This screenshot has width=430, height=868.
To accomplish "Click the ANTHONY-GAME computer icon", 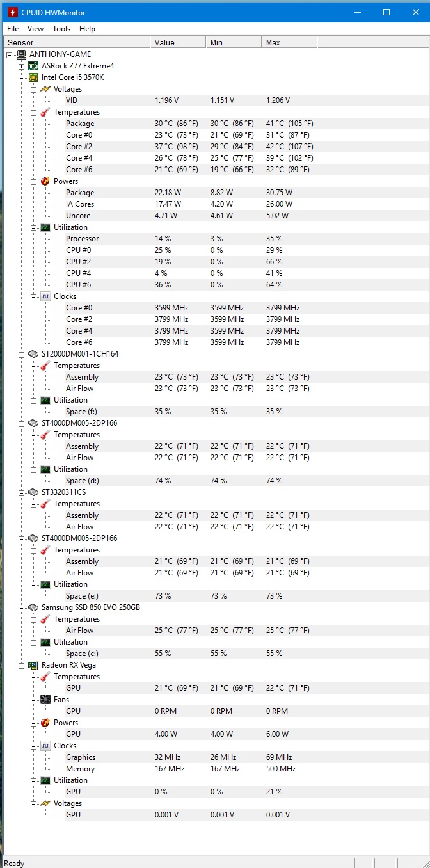I will pos(21,54).
